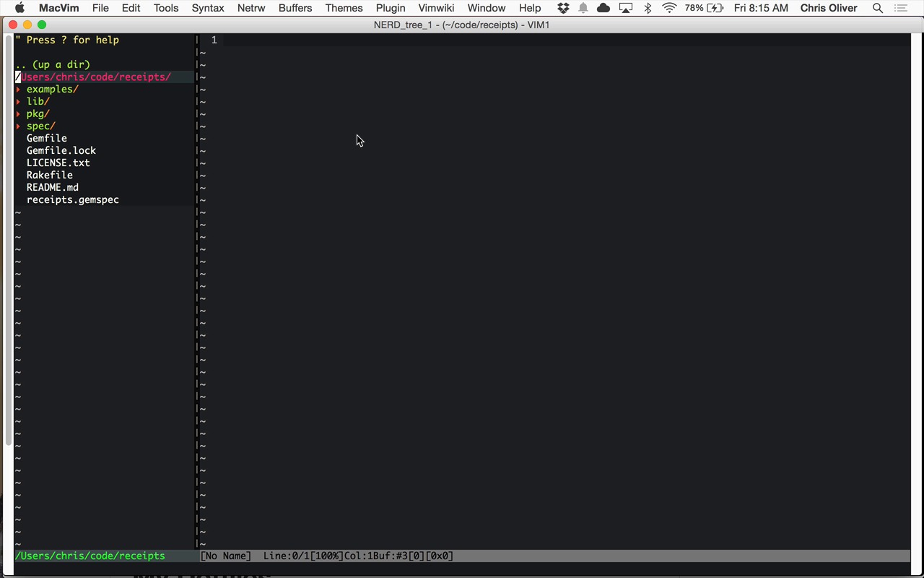Open the Buffers menu
This screenshot has width=924, height=578.
point(295,8)
